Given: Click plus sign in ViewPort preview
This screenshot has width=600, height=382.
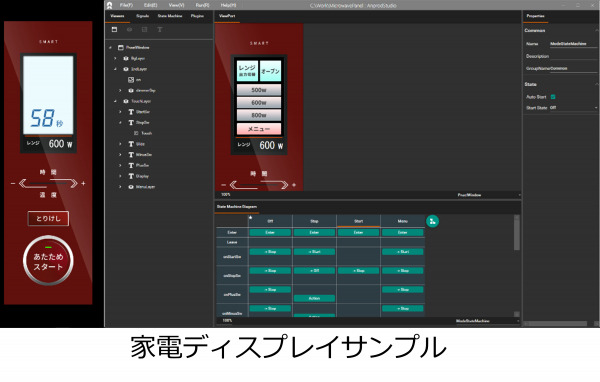Looking at the screenshot, I should point(294,185).
